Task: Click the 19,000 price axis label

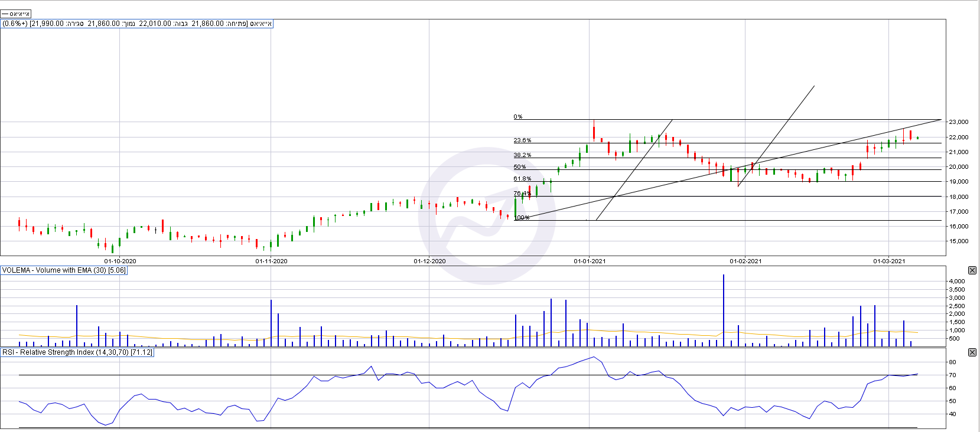Action: [959, 182]
